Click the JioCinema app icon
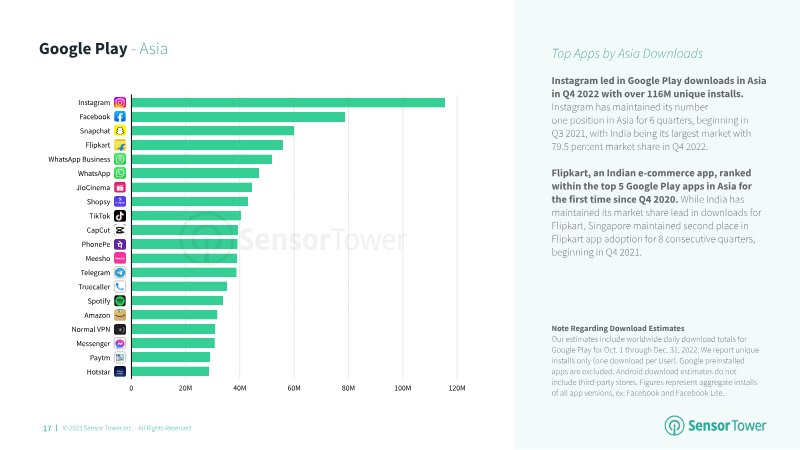This screenshot has height=450, width=800. [120, 188]
